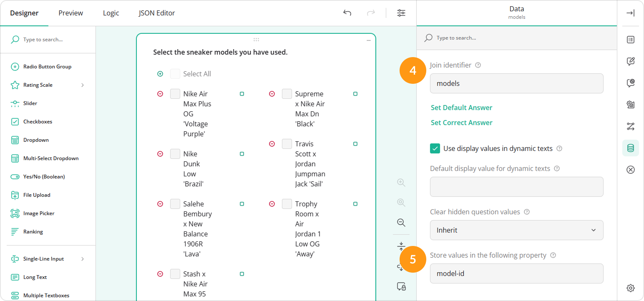The image size is (644, 301).
Task: Check the Salehe Bembury x New Balance box
Action: point(175,204)
